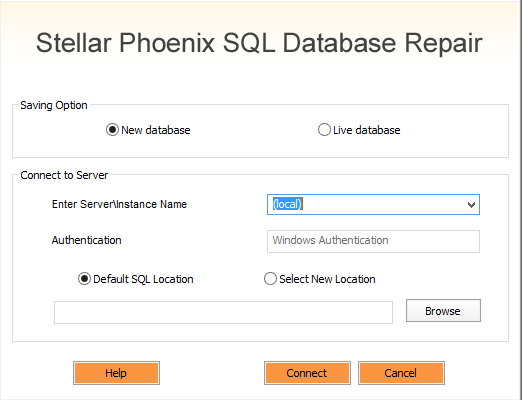Click the highlighted (local) server name text
This screenshot has height=400, width=522.
(x=287, y=204)
